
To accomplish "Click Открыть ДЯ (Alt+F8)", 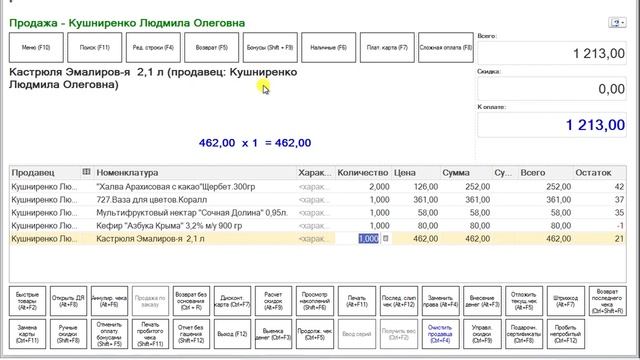I will click(x=68, y=301).
